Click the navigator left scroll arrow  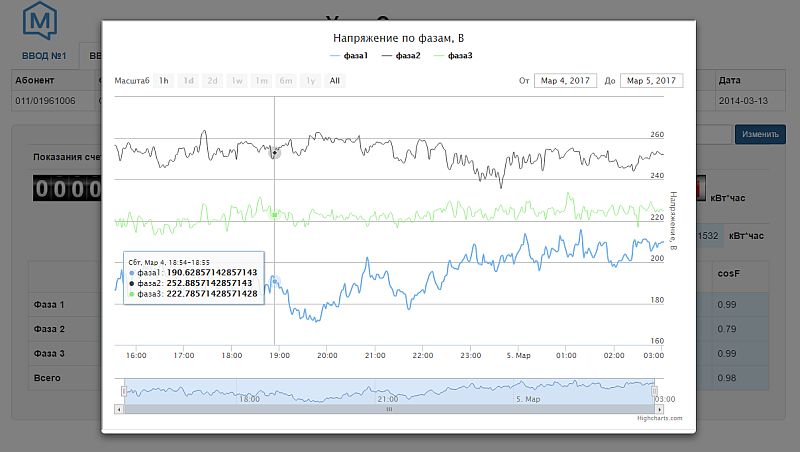(120, 409)
